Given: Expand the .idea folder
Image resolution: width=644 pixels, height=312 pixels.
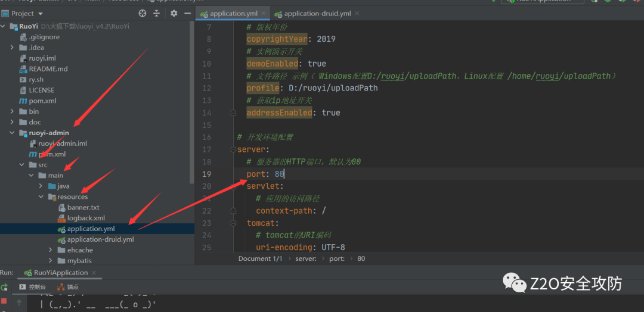Looking at the screenshot, I should pos(13,48).
